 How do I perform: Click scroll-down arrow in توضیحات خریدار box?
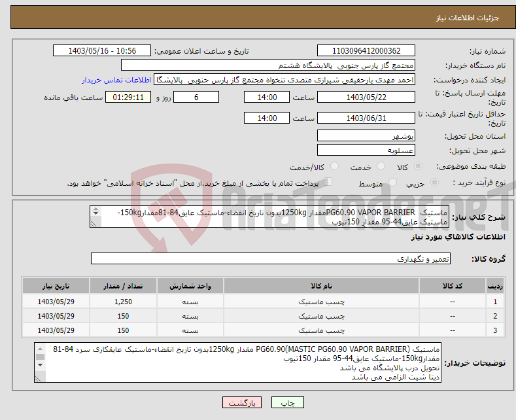pyautogui.click(x=40, y=364)
